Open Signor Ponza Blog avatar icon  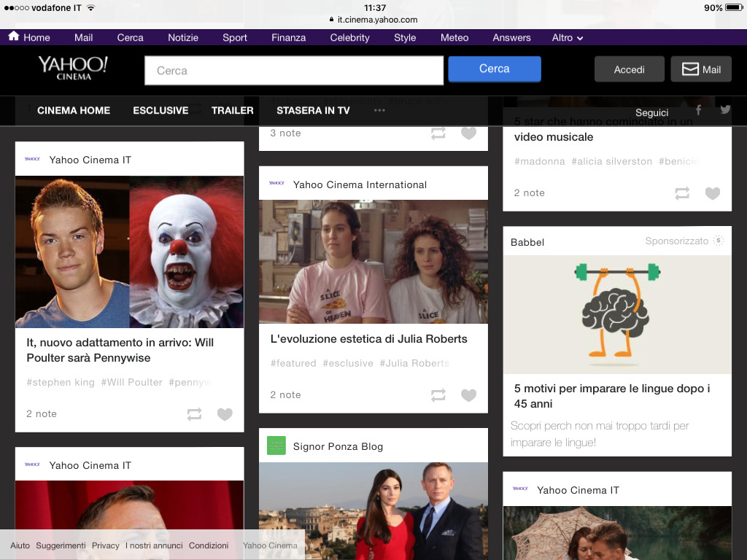tap(276, 446)
